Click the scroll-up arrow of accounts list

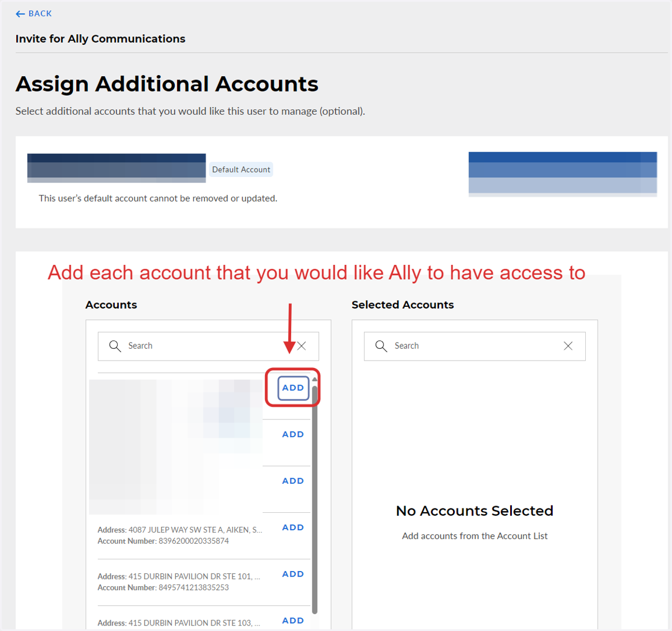click(x=315, y=379)
